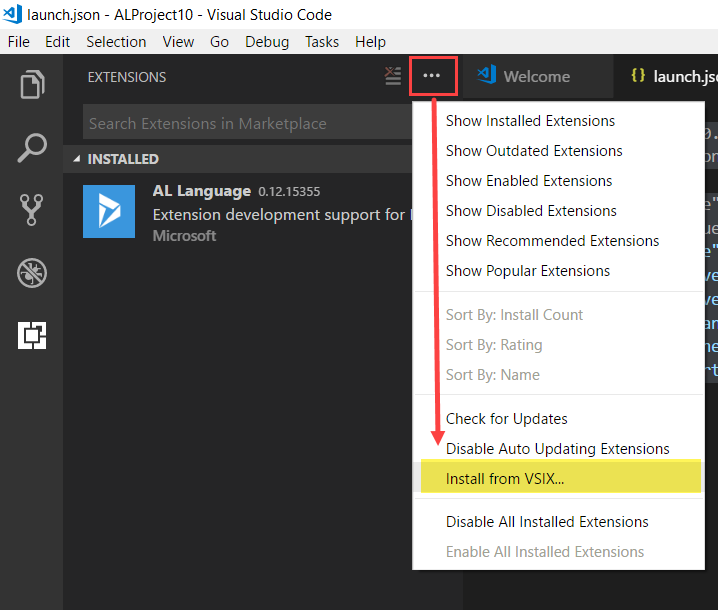Open the Debug menu
The width and height of the screenshot is (718, 610).
(267, 42)
